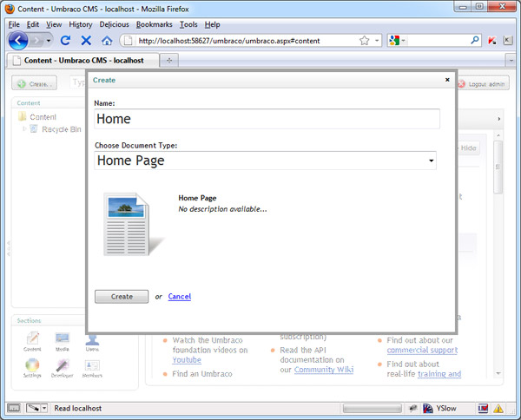Open the list all tabs dropdown
The width and height of the screenshot is (521, 420).
(x=511, y=61)
